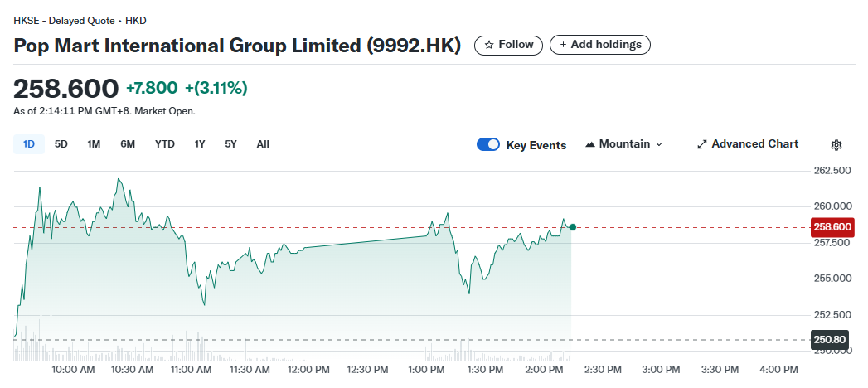Viewport: 868px width, 388px height.
Task: Select the All time range
Action: [x=263, y=144]
